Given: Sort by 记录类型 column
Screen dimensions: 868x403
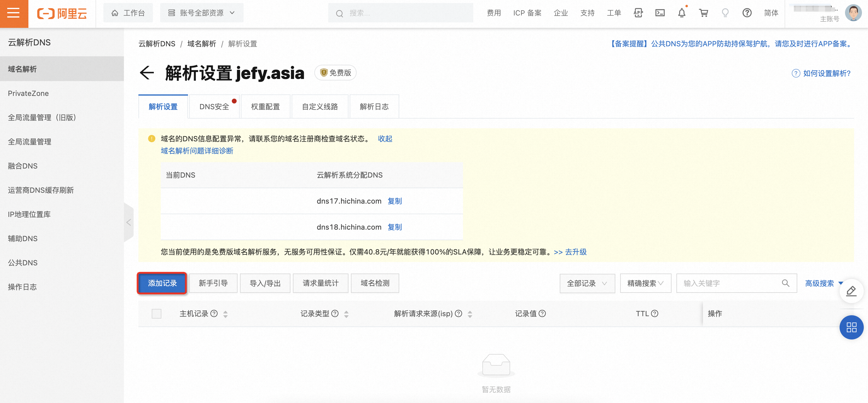Looking at the screenshot, I should (x=346, y=314).
